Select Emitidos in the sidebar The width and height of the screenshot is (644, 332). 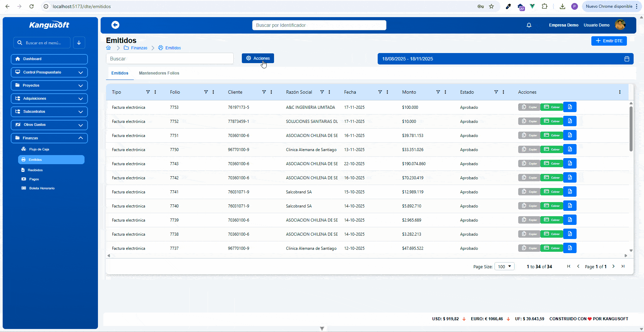tap(51, 160)
